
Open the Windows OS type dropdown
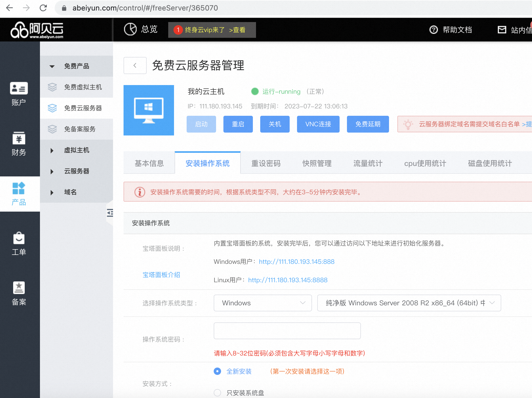point(263,303)
